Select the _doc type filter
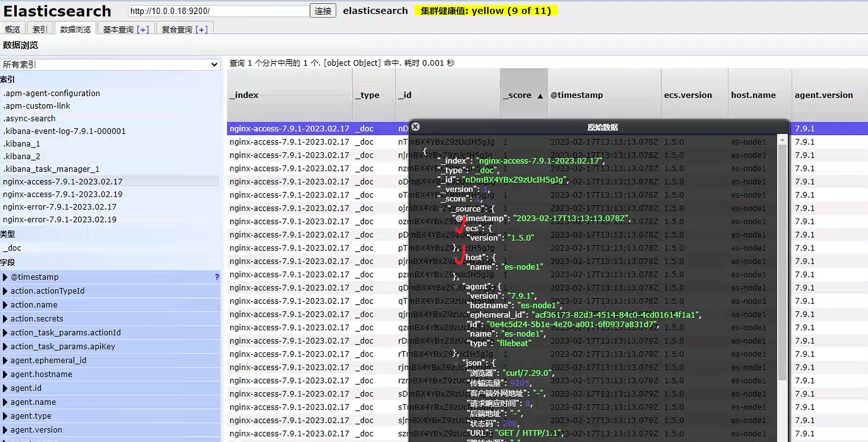The width and height of the screenshot is (868, 442). pos(12,248)
